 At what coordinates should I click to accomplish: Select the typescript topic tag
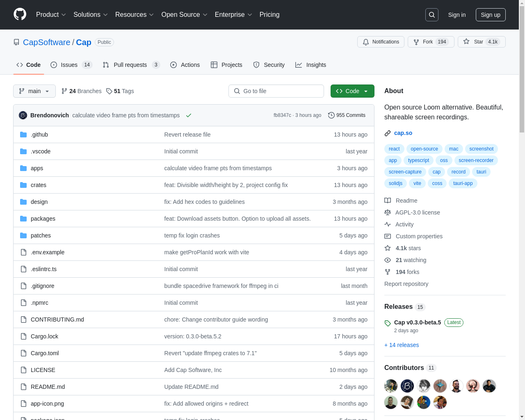tap(418, 160)
